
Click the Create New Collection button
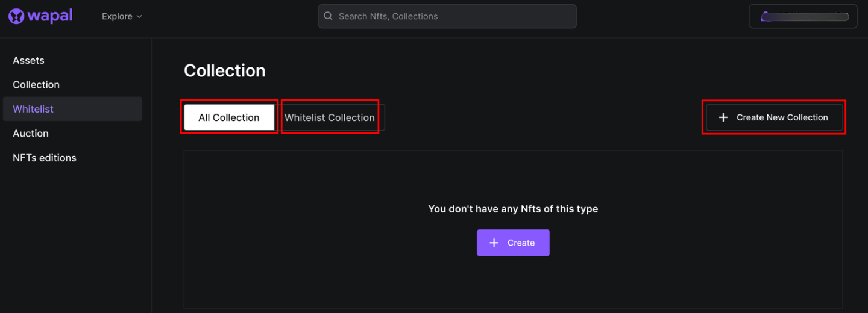pos(774,117)
